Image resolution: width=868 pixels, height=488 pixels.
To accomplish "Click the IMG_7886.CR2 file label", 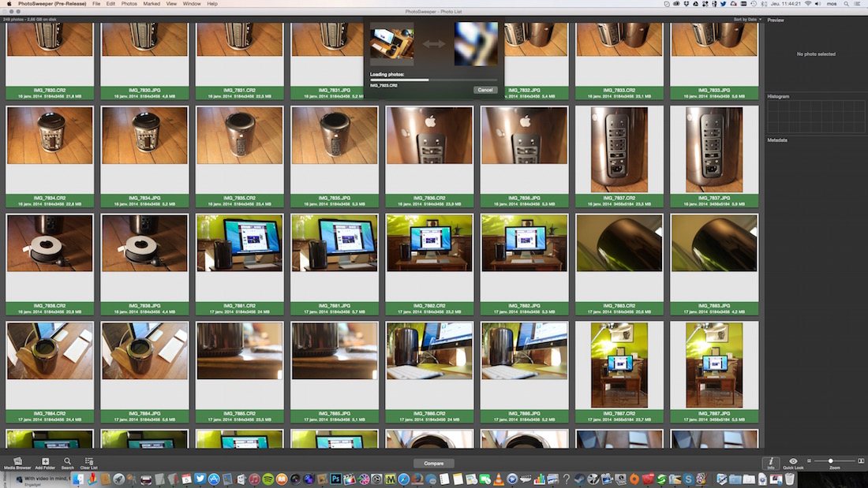I will [429, 413].
